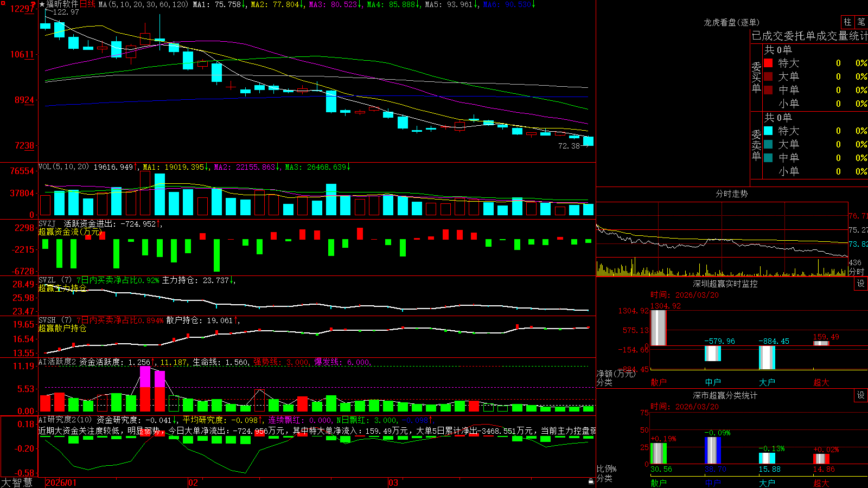Click the 2026/01 date marker on time axis
The width and height of the screenshot is (868, 488).
click(61, 483)
